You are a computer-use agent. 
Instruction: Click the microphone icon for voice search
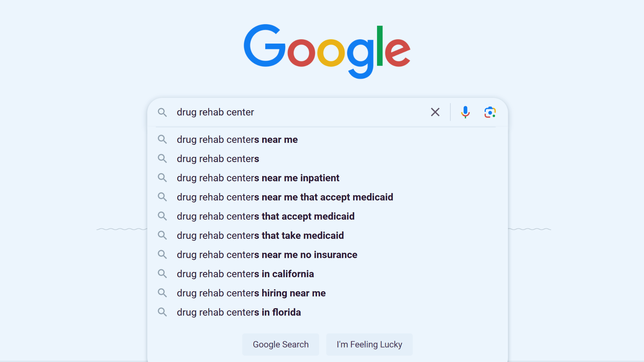point(465,112)
